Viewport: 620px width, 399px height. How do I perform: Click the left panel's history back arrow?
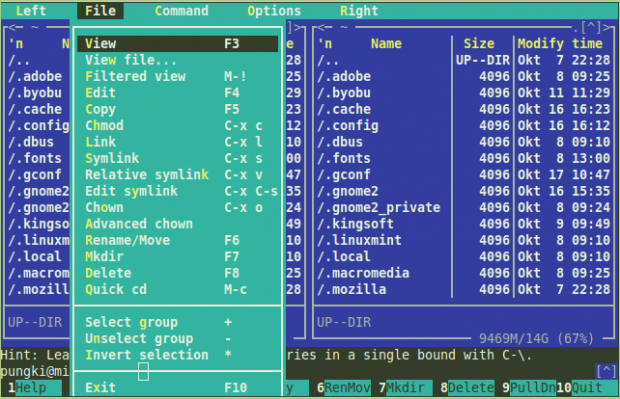click(16, 27)
